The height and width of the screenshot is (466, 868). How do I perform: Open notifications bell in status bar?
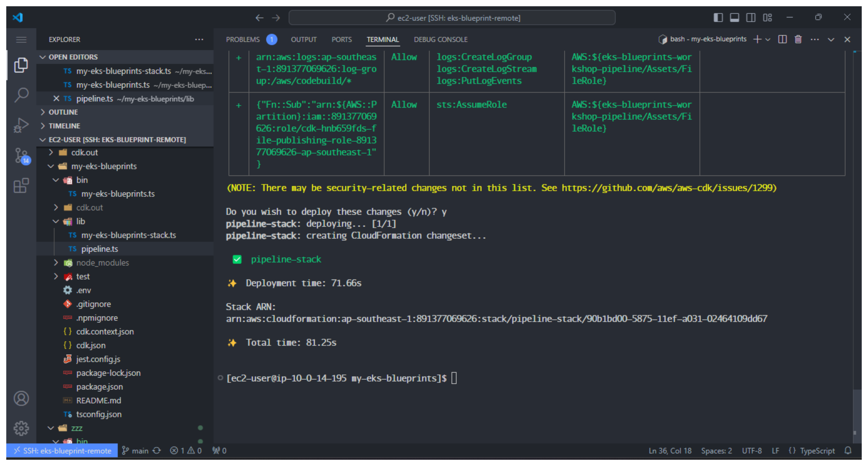pyautogui.click(x=848, y=450)
